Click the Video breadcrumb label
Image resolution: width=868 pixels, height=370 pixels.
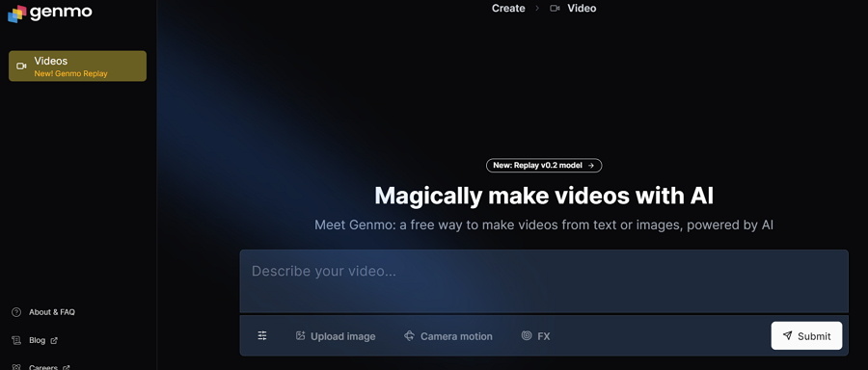point(582,9)
